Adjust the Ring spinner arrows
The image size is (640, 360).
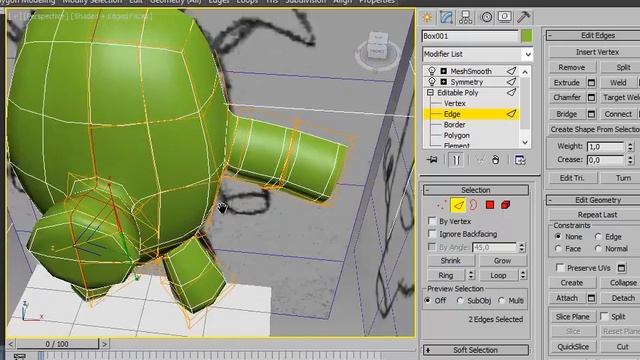coord(471,275)
